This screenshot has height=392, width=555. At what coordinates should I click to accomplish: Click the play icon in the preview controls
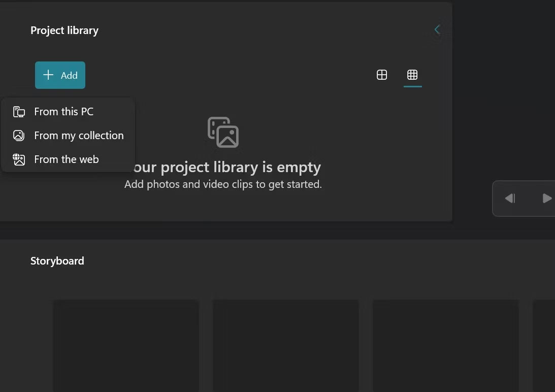(x=547, y=198)
